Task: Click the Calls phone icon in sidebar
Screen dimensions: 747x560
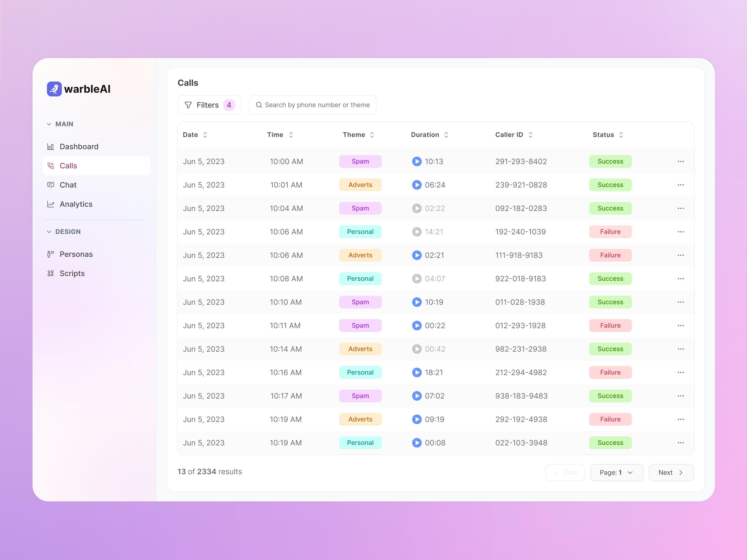Action: coord(51,166)
